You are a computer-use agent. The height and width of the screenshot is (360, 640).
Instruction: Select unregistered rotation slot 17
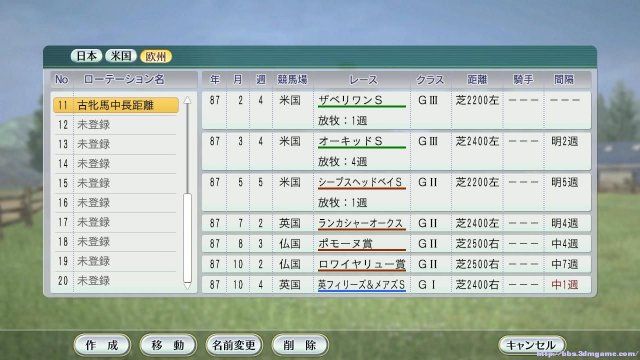[x=116, y=222]
